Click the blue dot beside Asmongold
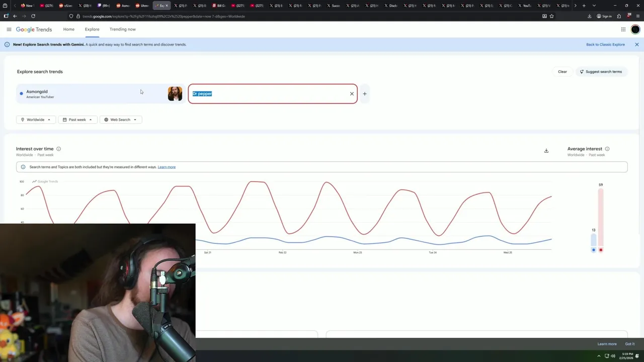Screen dimensions: 644x362 click(21, 93)
